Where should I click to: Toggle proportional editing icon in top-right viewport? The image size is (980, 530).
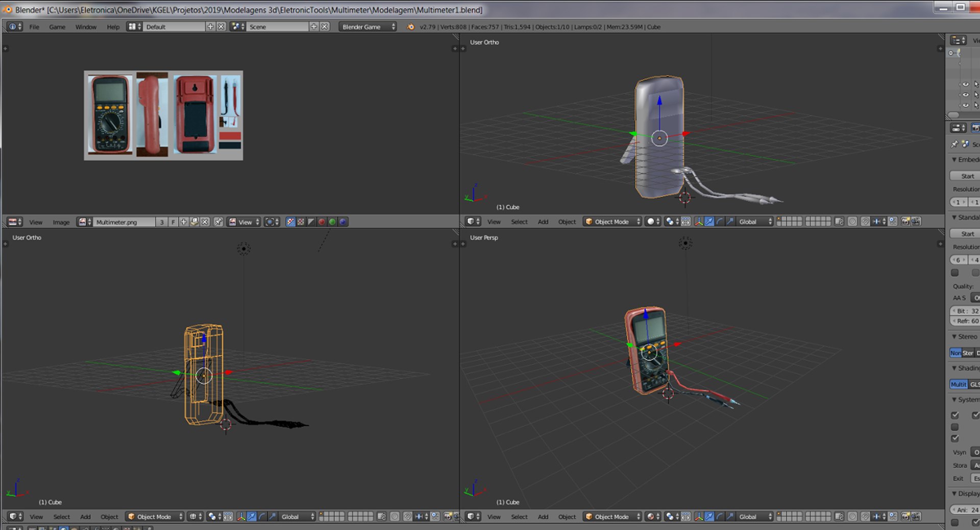(x=852, y=222)
